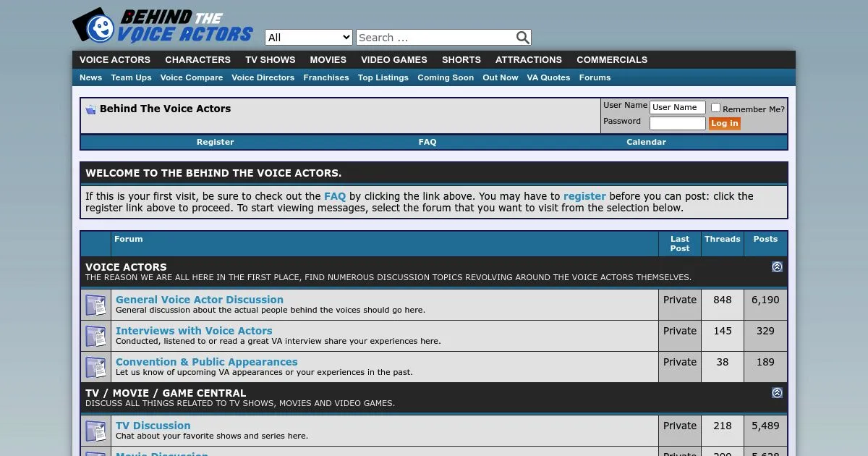Click the Voice Actors category heading

point(126,267)
